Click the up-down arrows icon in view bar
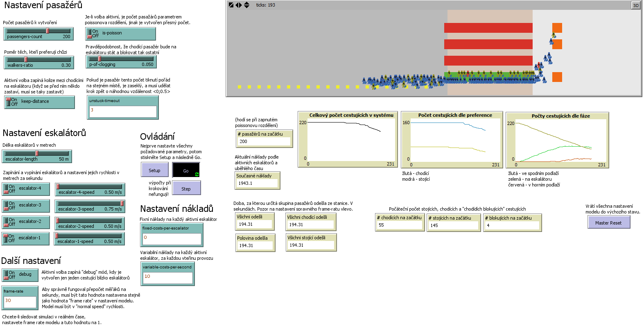 coord(246,5)
